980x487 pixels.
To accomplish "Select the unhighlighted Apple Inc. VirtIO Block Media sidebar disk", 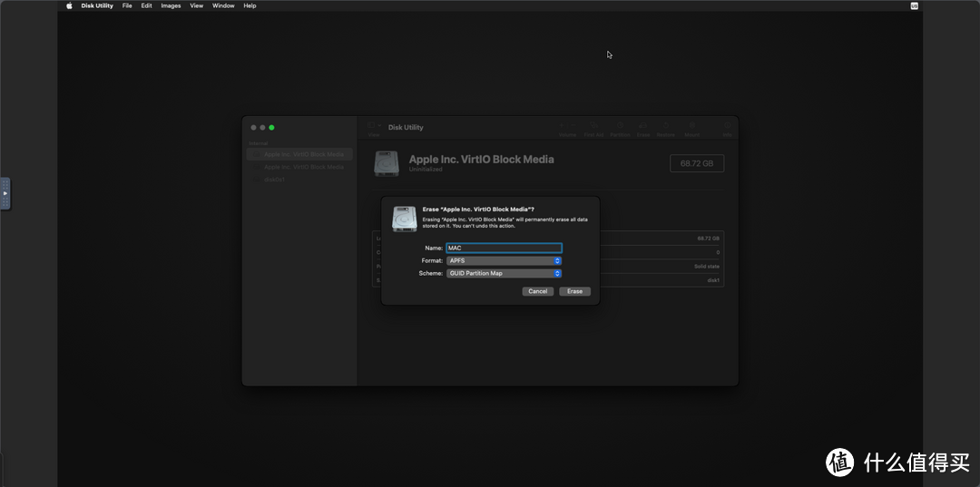I will click(x=299, y=167).
